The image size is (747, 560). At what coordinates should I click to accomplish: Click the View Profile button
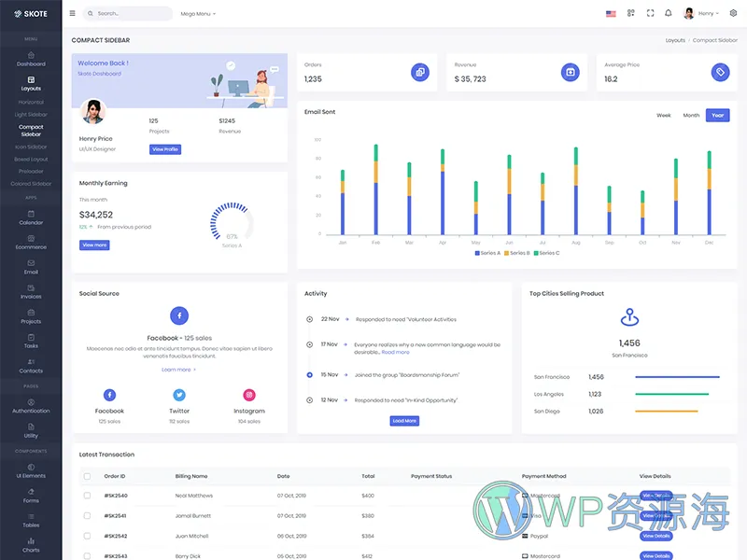coord(165,149)
